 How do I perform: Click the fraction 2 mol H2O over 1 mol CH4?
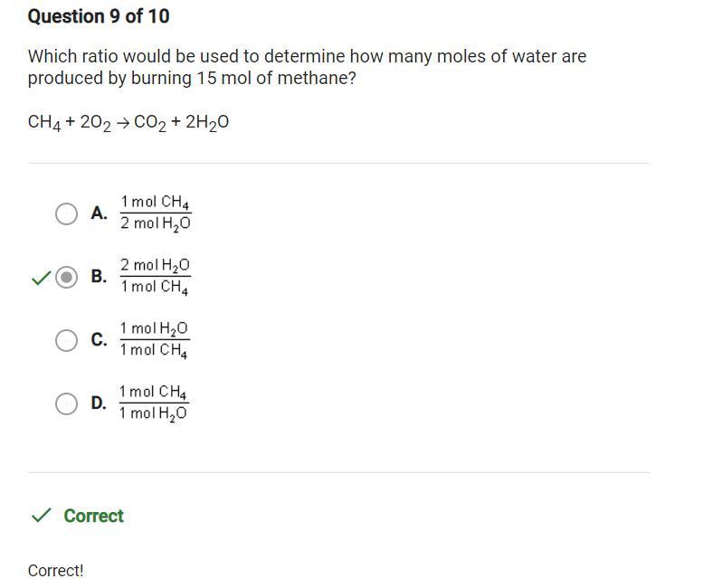point(156,276)
